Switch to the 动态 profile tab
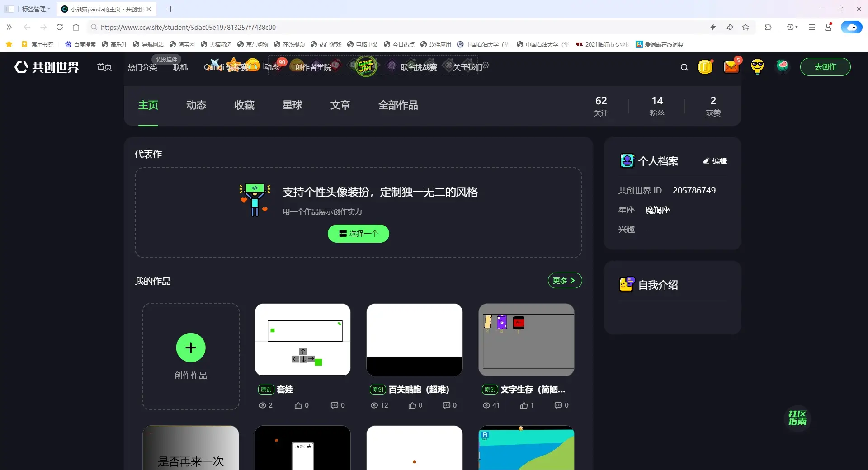 click(x=196, y=105)
